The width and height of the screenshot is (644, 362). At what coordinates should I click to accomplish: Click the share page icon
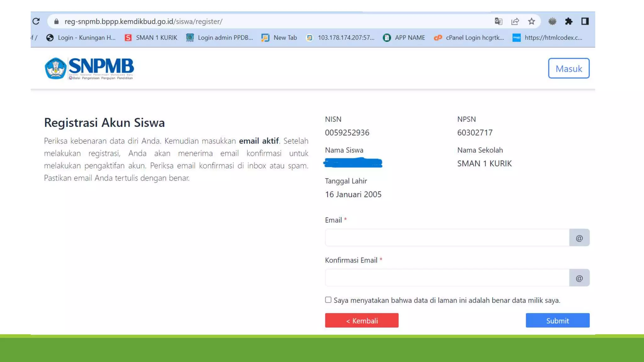click(515, 21)
